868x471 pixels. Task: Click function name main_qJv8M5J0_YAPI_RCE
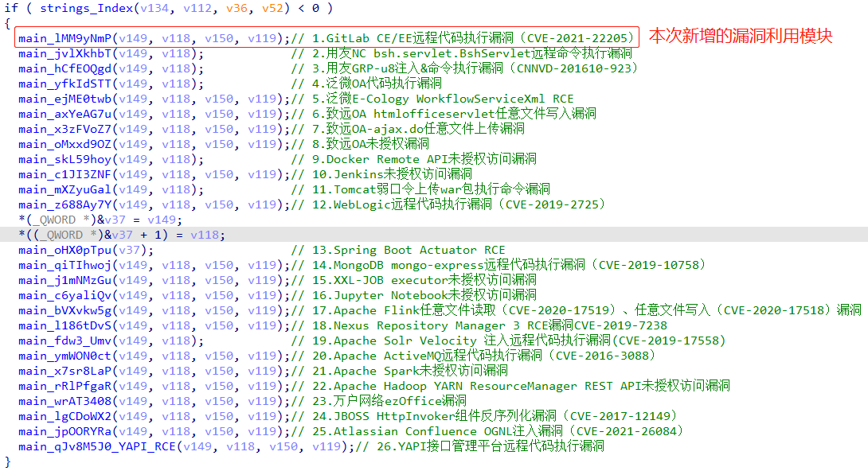click(97, 446)
